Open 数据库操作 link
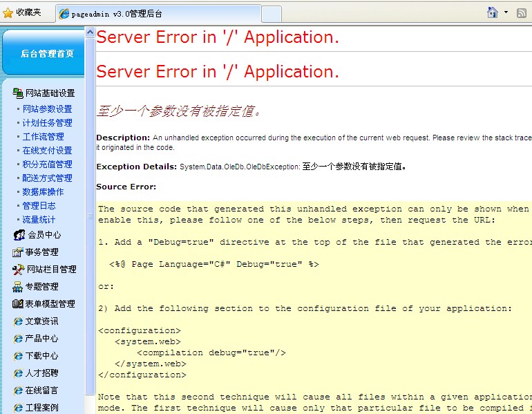 pos(43,192)
